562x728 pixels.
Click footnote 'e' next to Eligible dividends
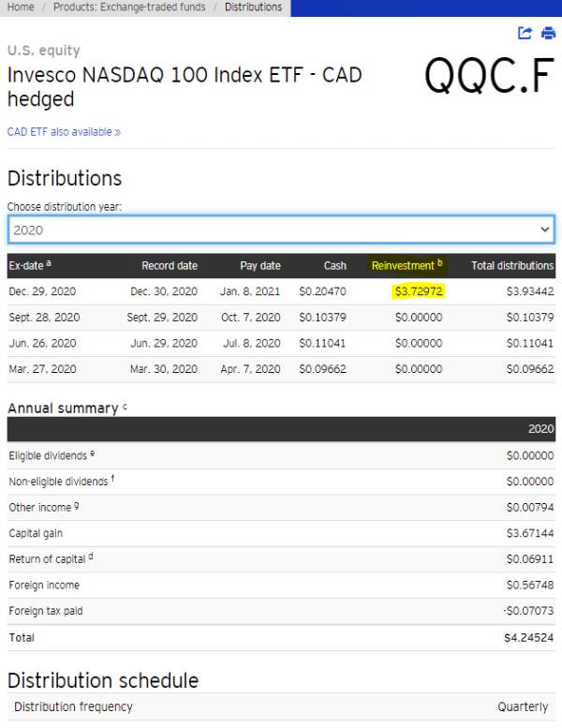pos(93,453)
